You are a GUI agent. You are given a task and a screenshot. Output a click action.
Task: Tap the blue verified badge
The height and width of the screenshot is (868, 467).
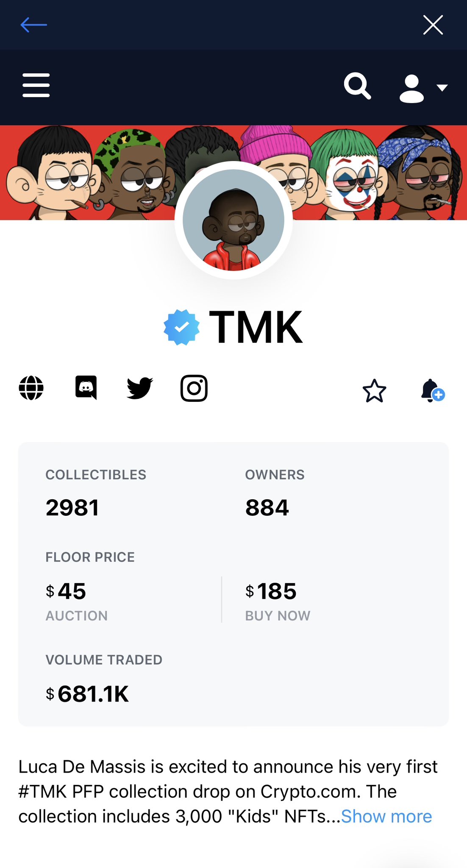181,327
